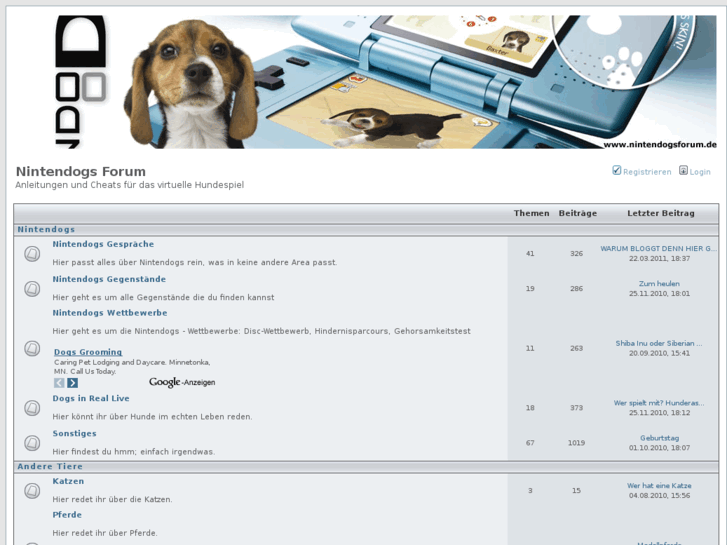Open the Nintendogs category heading
Viewport: 727px width, 545px height.
pyautogui.click(x=46, y=230)
